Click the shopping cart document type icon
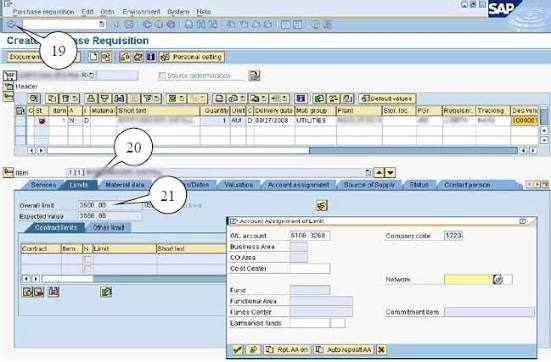The height and width of the screenshot is (362, 551). (x=10, y=75)
